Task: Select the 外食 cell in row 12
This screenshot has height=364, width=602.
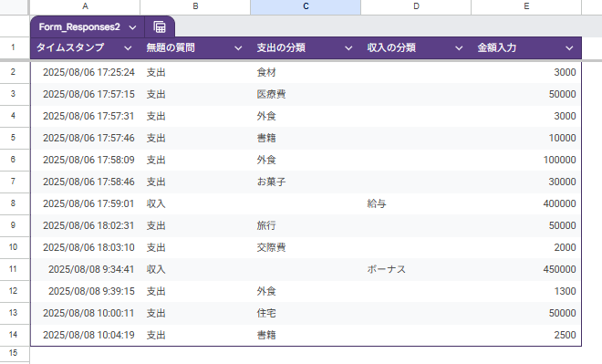Action: [306, 291]
